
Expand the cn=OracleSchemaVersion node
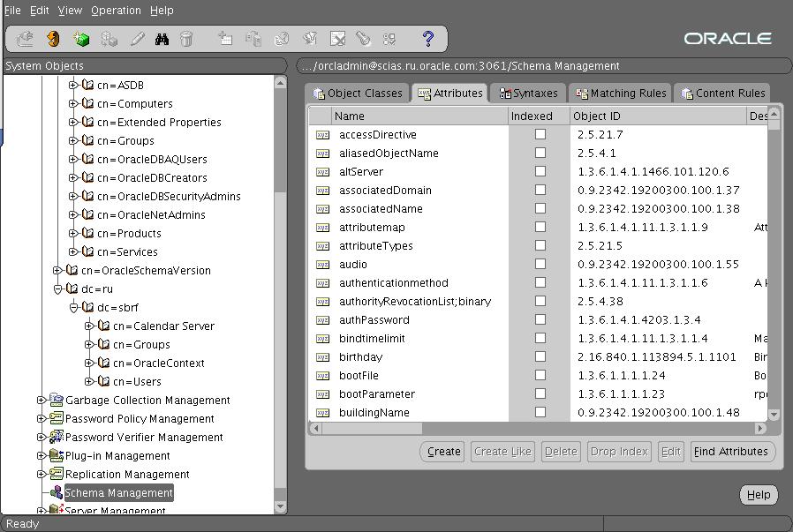click(57, 270)
